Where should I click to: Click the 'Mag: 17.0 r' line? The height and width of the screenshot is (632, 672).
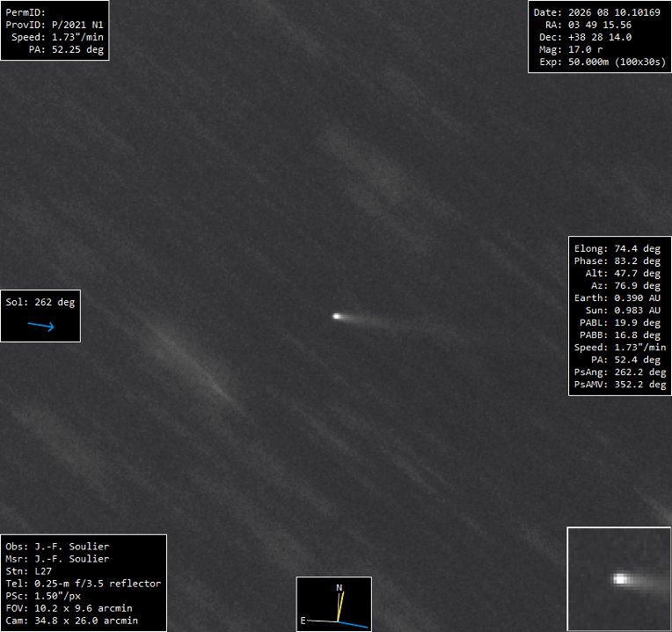click(571, 50)
